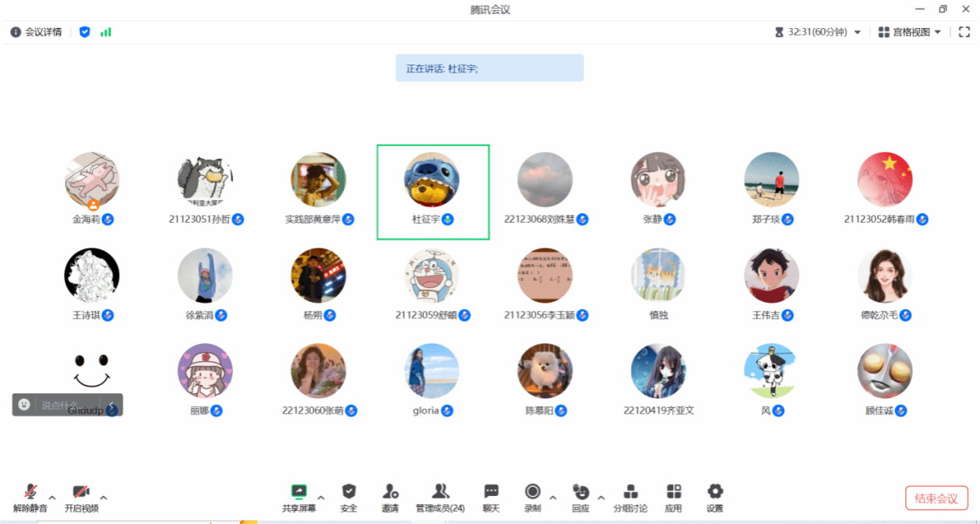The width and height of the screenshot is (980, 524).
Task: Open the 共享屏幕 share screen tool
Action: (x=298, y=497)
